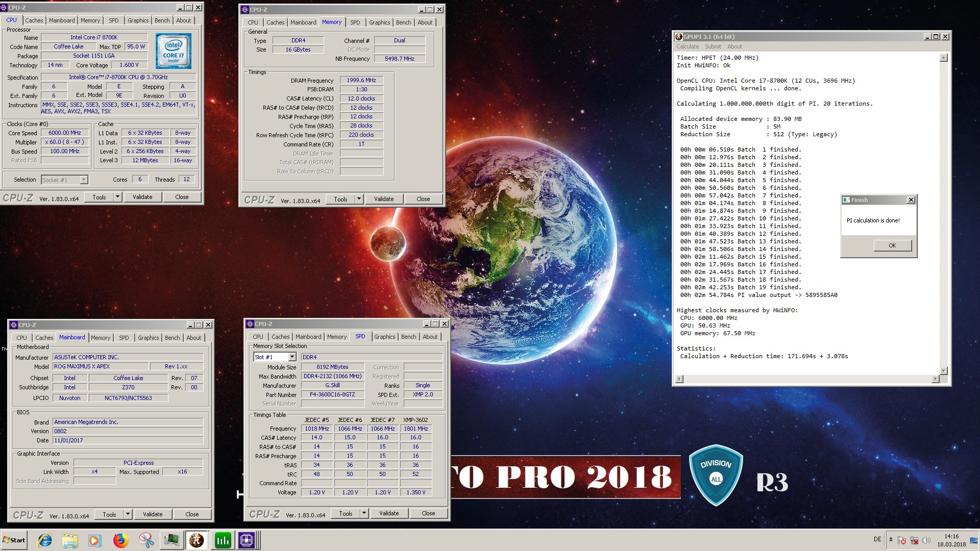Click Tools button in the SPD window
Viewport: 980px width, 551px height.
[346, 513]
